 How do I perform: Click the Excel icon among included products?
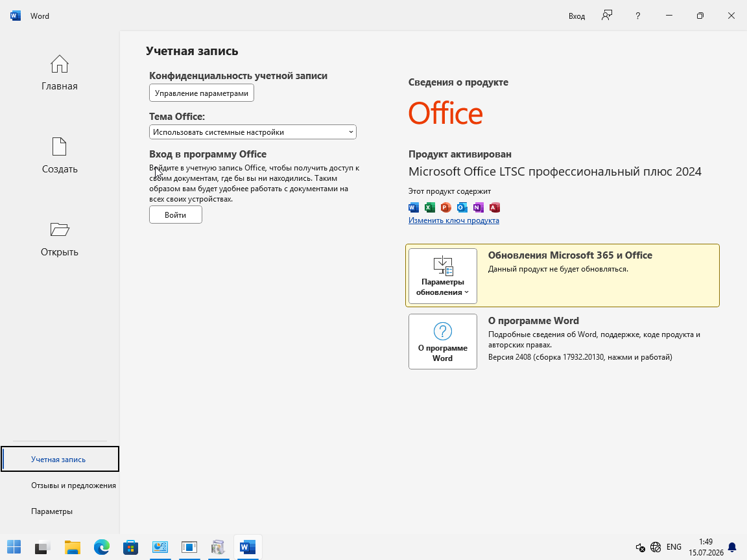click(430, 207)
